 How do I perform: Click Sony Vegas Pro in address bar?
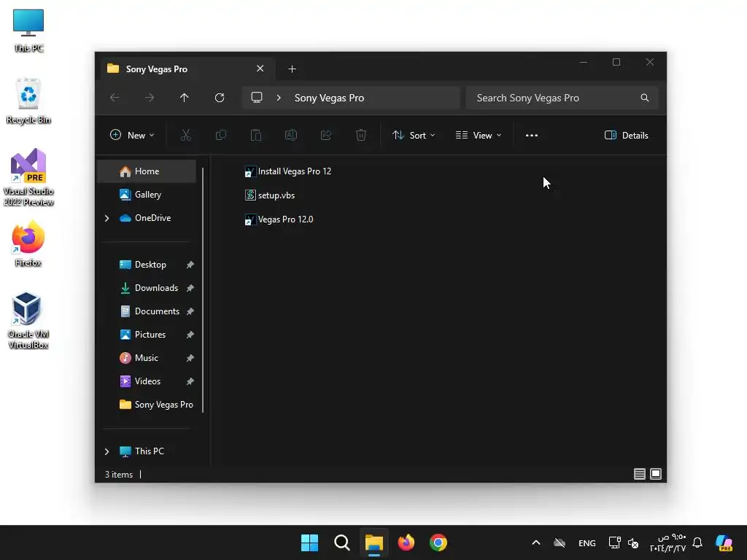329,98
